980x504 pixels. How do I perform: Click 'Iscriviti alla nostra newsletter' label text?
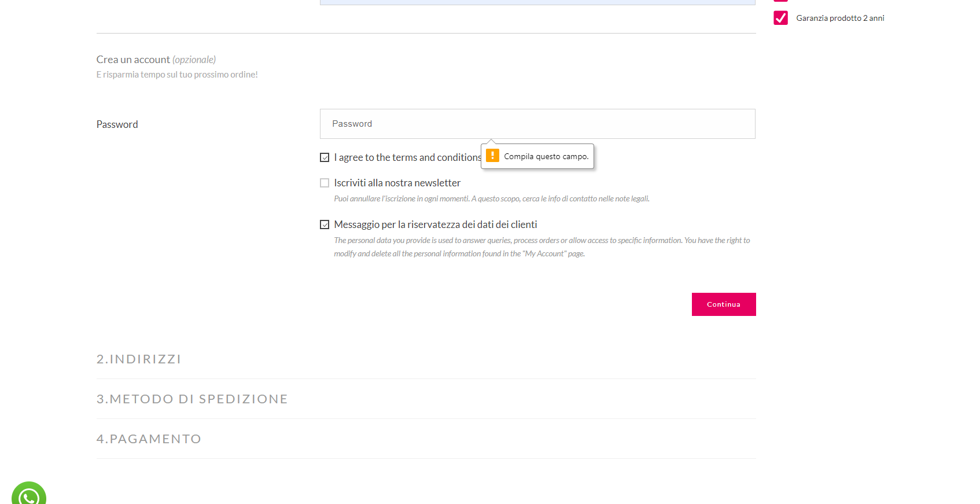point(397,183)
